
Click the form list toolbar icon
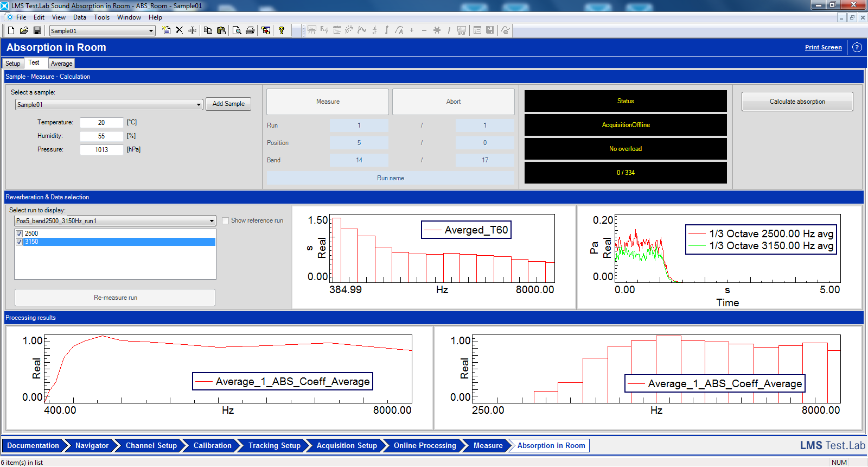click(477, 30)
